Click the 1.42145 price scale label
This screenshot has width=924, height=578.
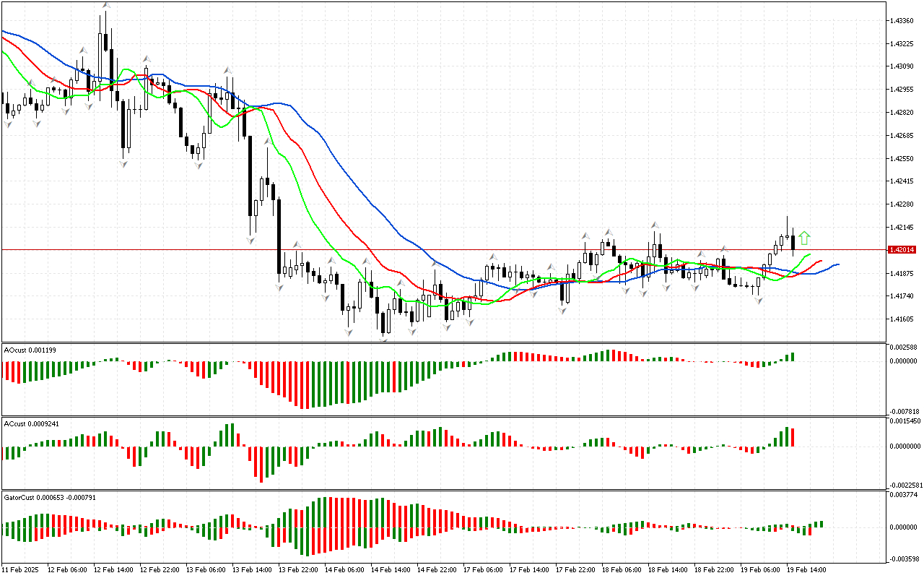pos(903,228)
